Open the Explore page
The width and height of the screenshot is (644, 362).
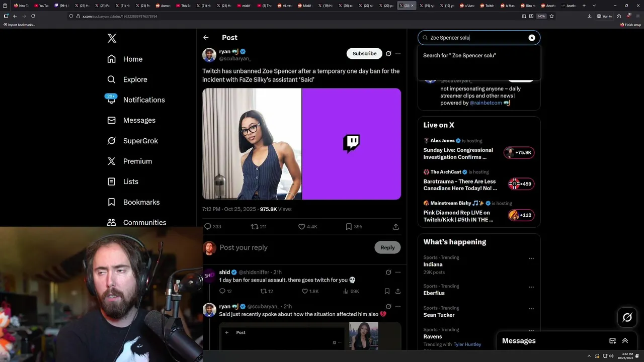[127, 79]
